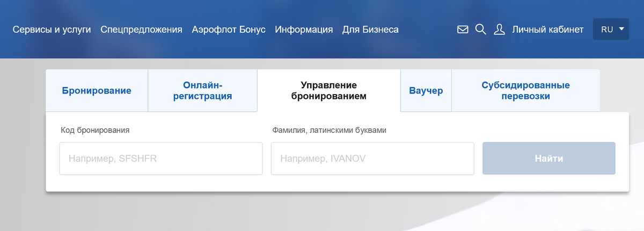644x231 pixels.
Task: Switch to the Онлайн-регистрация tab
Action: 202,91
